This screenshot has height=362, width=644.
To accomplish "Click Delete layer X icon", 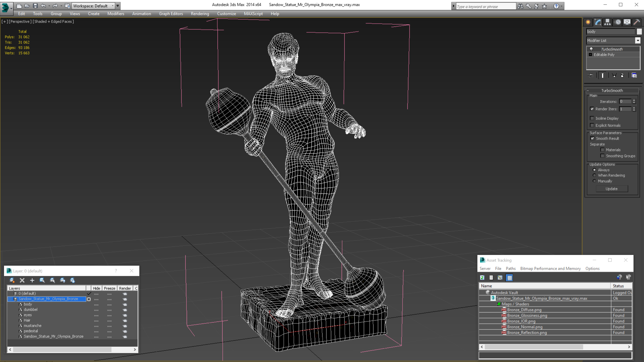I will [x=22, y=280].
